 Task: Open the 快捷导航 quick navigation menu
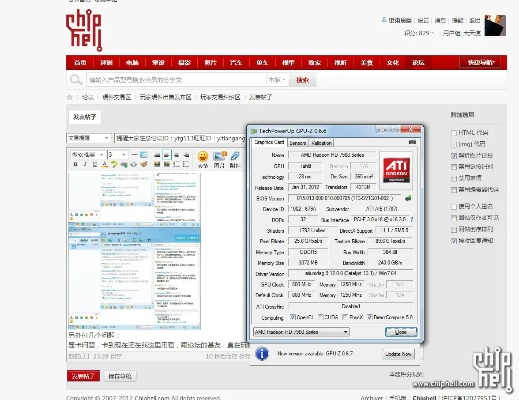(480, 62)
